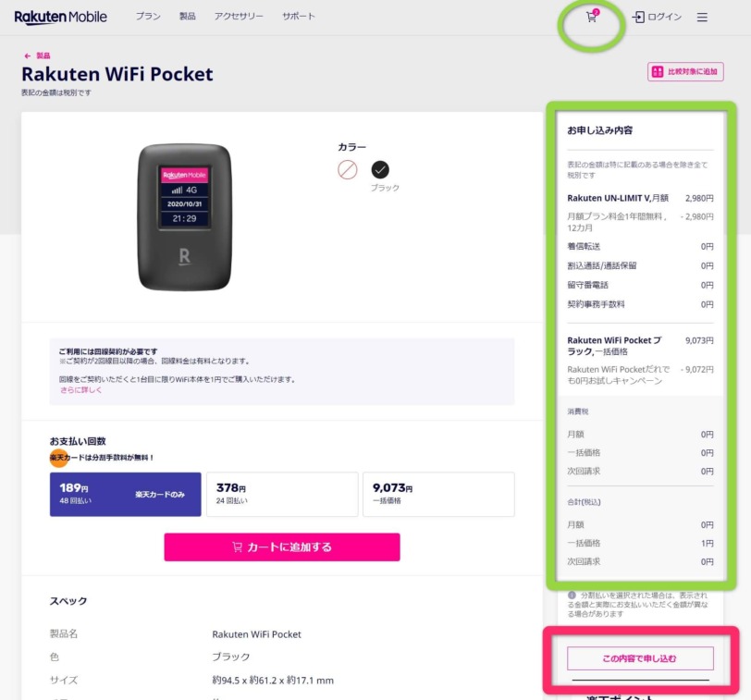Click the ブラック color label
Viewport: 751px width, 700px height.
click(385, 188)
